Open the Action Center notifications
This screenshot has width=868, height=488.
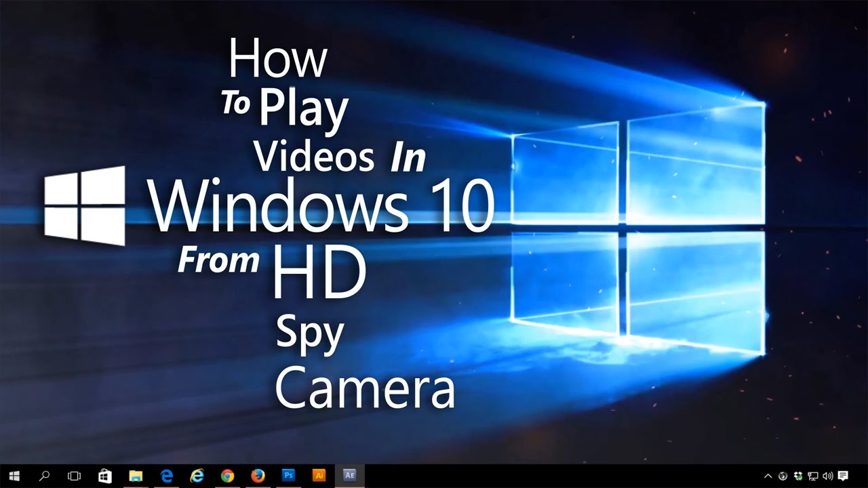click(843, 476)
